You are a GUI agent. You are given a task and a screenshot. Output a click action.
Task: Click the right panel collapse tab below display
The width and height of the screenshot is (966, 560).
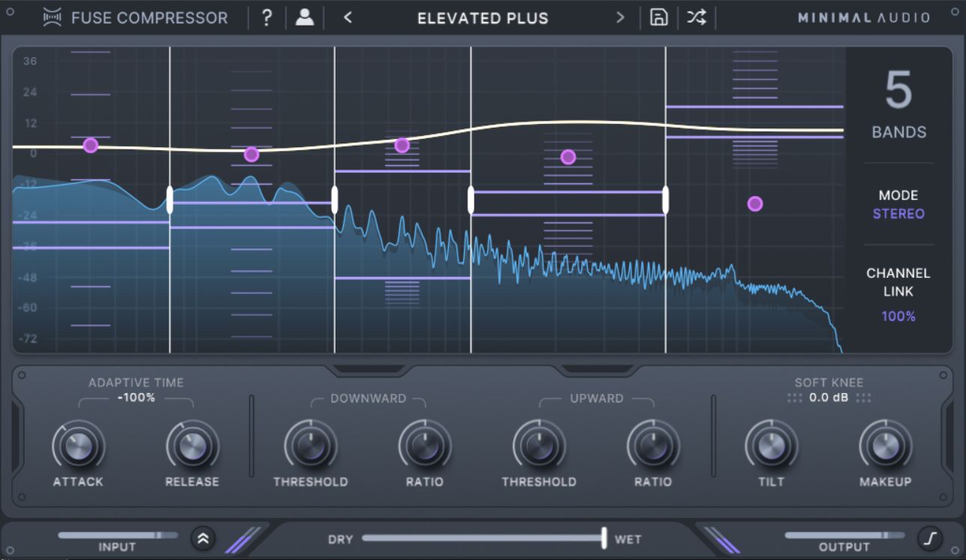pyautogui.click(x=597, y=369)
